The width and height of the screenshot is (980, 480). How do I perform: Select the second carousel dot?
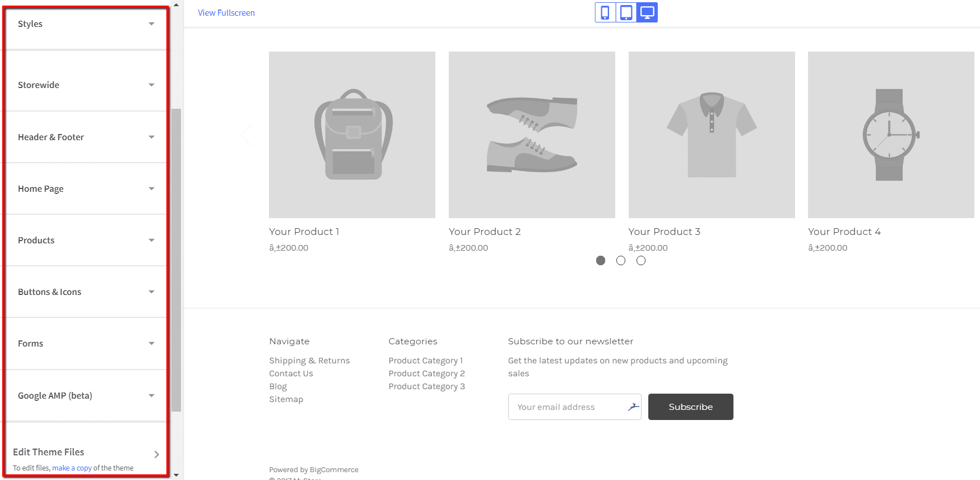(x=621, y=261)
